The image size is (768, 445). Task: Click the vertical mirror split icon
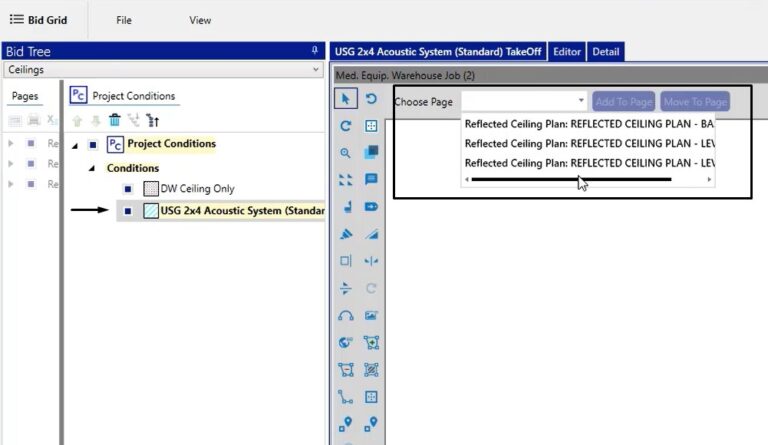click(x=371, y=261)
